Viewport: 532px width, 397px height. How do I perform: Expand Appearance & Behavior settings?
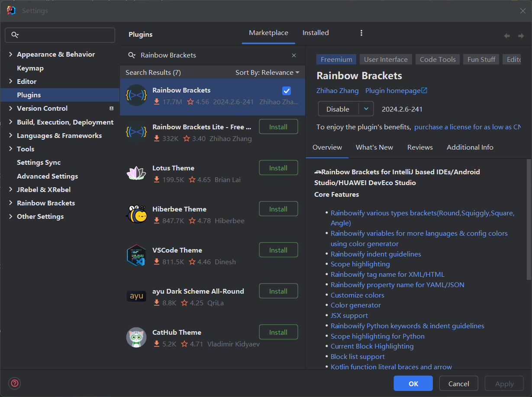pyautogui.click(x=10, y=54)
